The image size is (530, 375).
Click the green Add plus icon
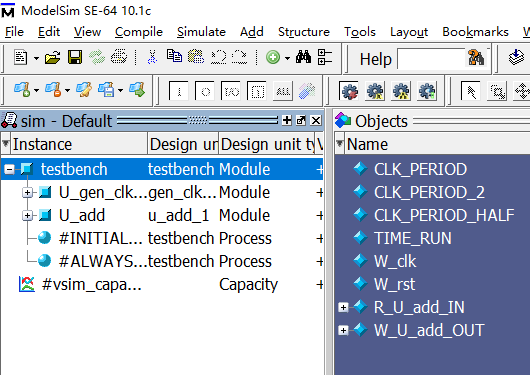273,57
